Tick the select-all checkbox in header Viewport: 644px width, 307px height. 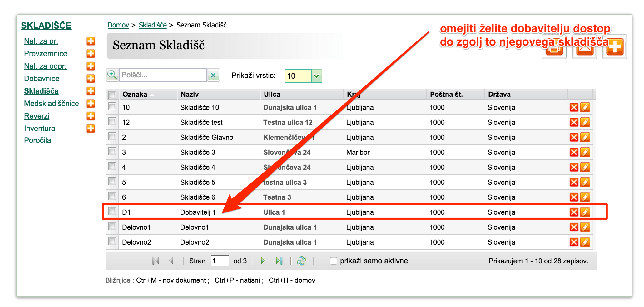[112, 95]
